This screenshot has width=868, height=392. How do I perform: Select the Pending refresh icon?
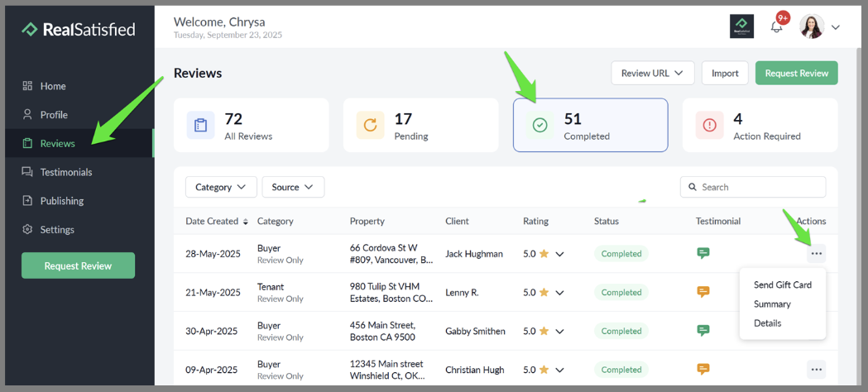tap(370, 126)
